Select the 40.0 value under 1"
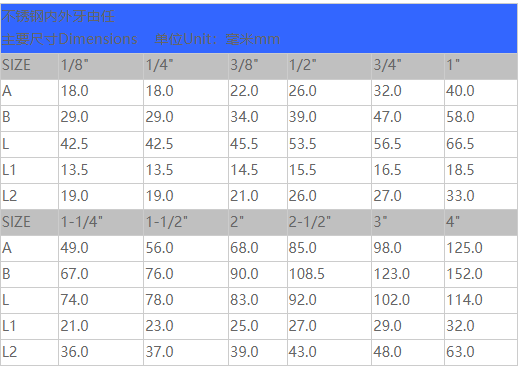Screen dimensions: 519x368 pos(481,93)
